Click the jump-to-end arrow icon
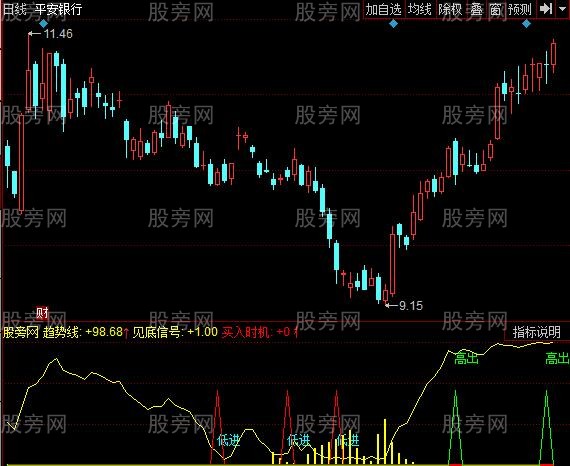The width and height of the screenshot is (570, 466). coord(546,9)
